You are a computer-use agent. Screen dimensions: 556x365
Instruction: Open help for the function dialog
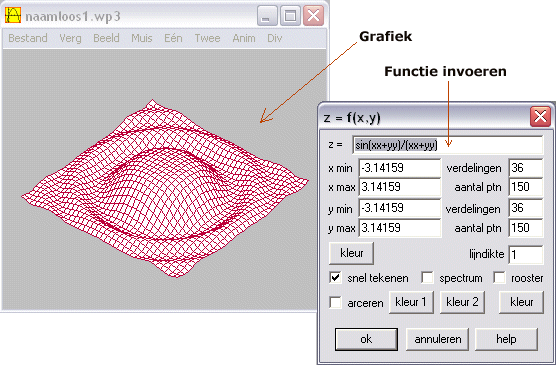click(x=506, y=339)
